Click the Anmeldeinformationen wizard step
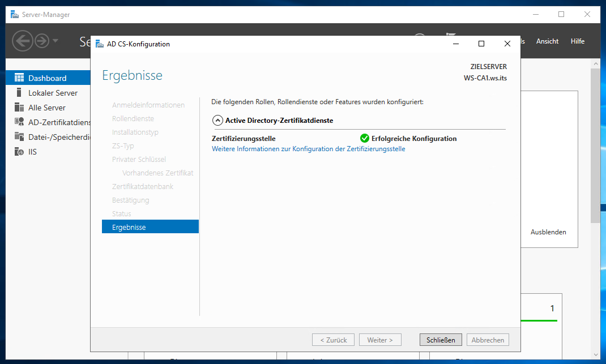The width and height of the screenshot is (606, 364). [148, 105]
